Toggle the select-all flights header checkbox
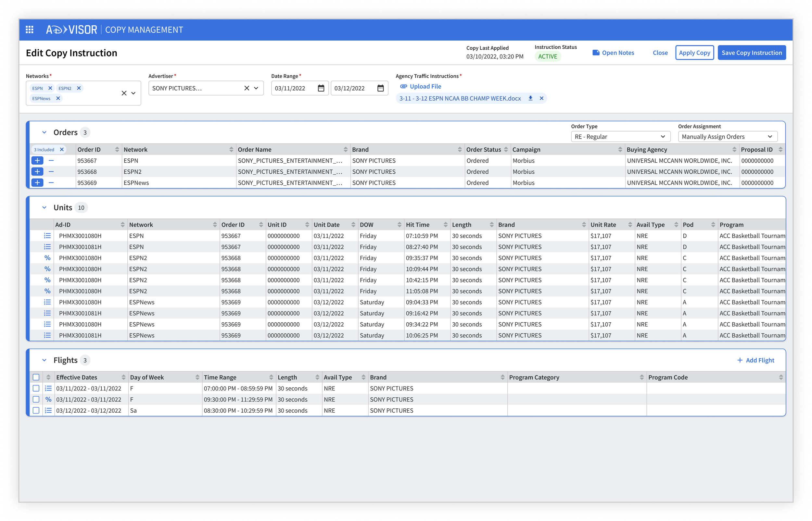Screen dimensions: 812x521 [x=36, y=377]
